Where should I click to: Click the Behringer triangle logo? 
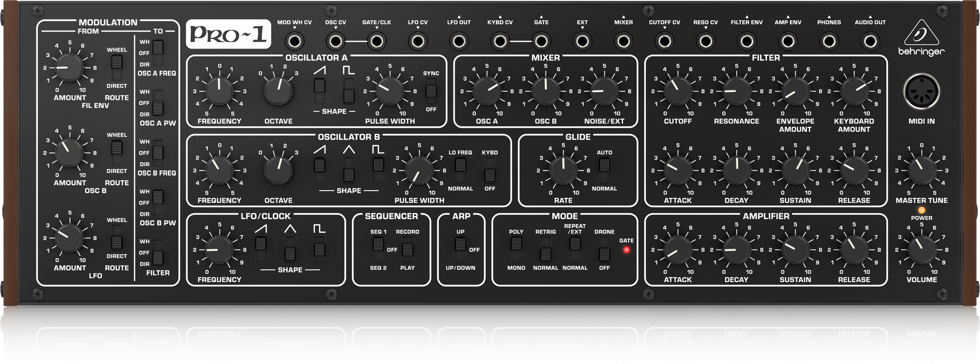[x=921, y=32]
